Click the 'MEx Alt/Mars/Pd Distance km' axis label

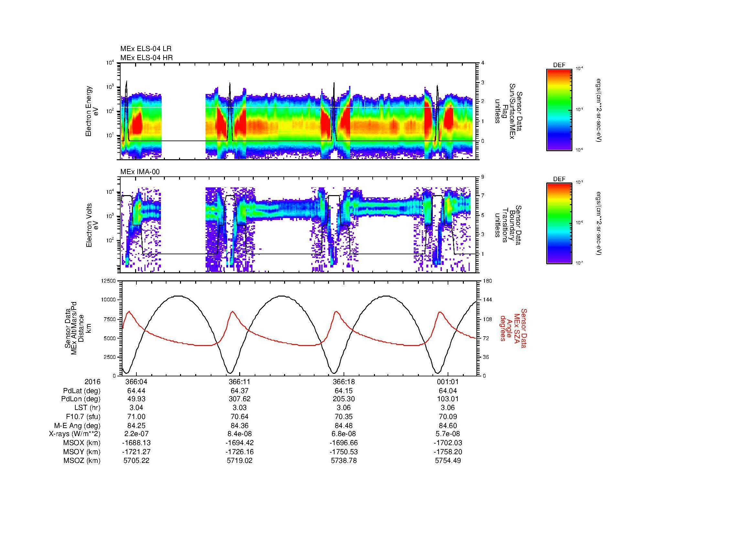coord(78,328)
